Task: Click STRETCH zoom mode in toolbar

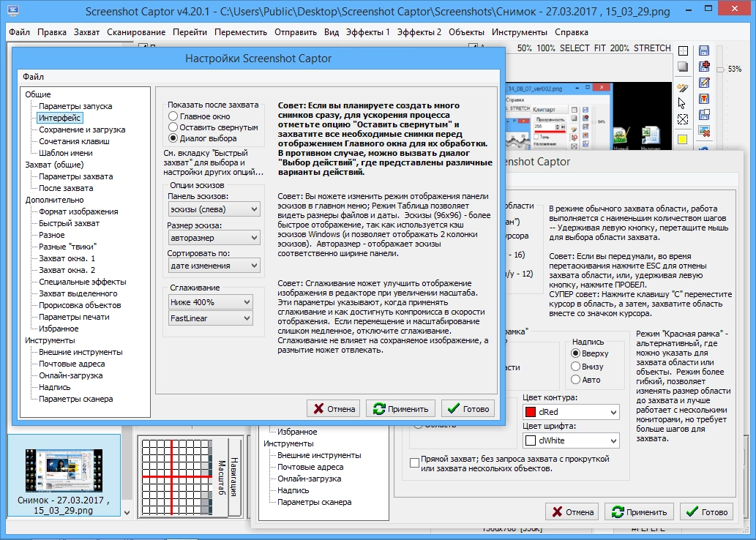Action: [652, 48]
